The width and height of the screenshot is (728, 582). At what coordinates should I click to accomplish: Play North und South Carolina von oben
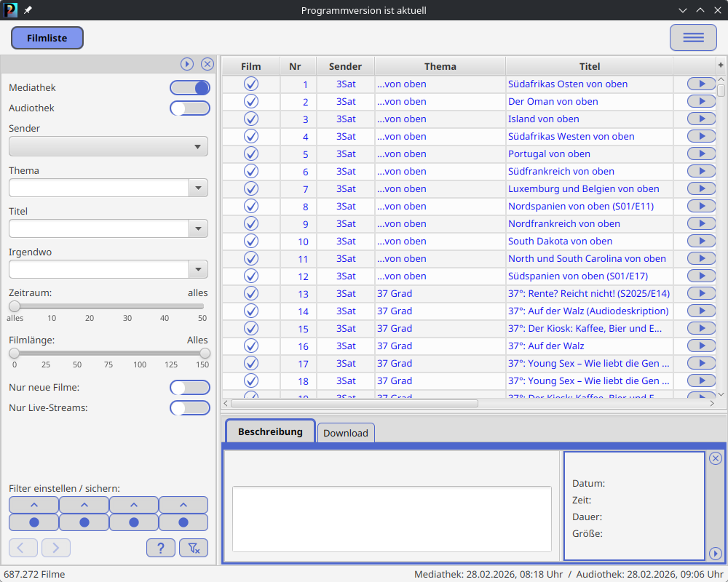[701, 258]
